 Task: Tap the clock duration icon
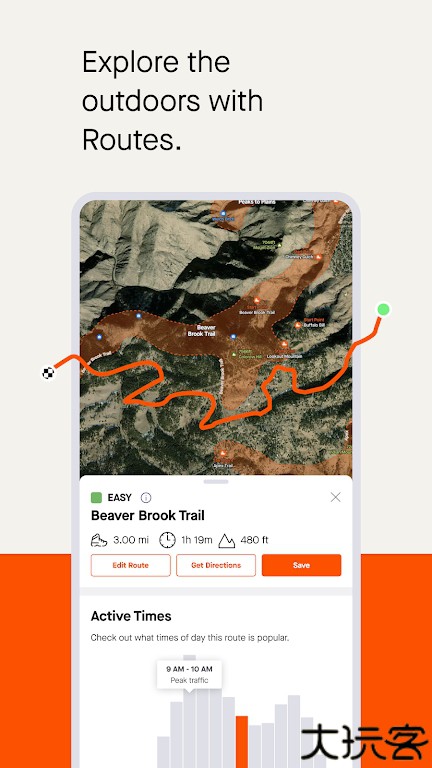tap(167, 540)
